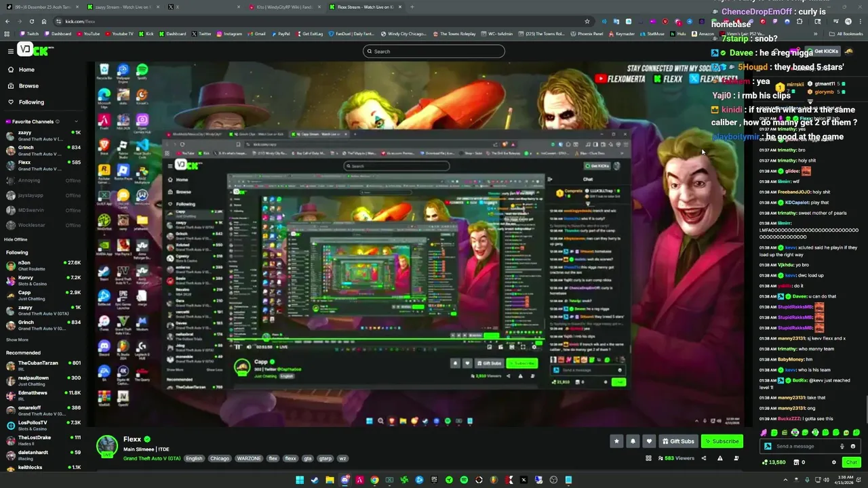Bookmark this page with star icon
The image size is (868, 488).
click(587, 21)
